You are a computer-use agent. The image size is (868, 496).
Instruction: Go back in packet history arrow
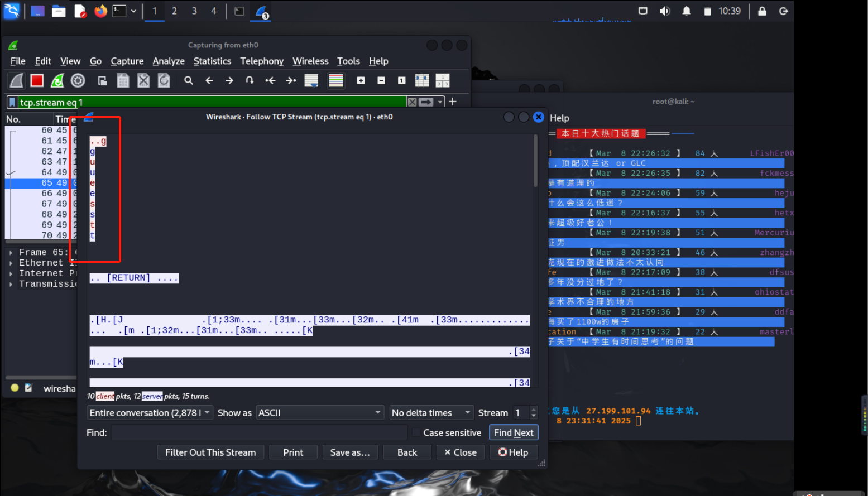209,81
